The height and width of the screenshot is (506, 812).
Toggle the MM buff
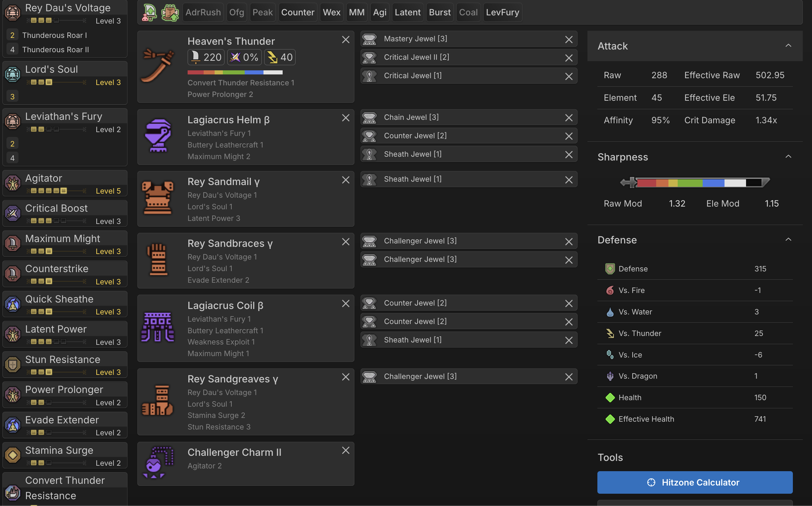[356, 13]
